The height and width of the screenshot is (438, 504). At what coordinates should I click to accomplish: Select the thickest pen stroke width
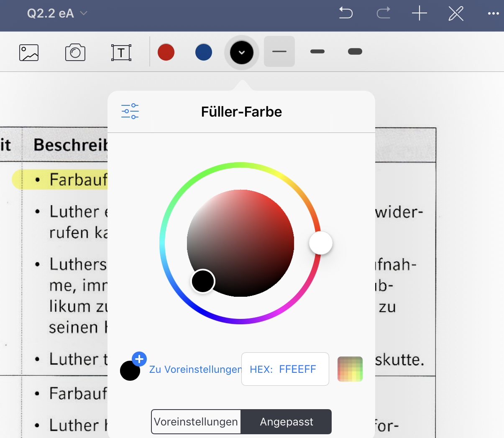pos(355,51)
